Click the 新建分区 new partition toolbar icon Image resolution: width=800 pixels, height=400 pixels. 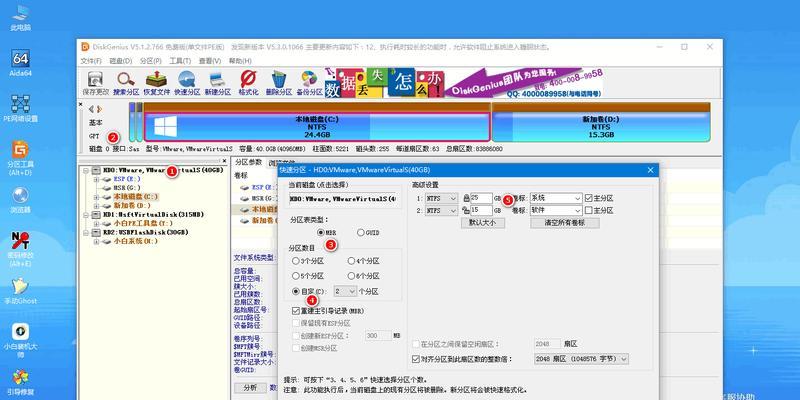[217, 83]
